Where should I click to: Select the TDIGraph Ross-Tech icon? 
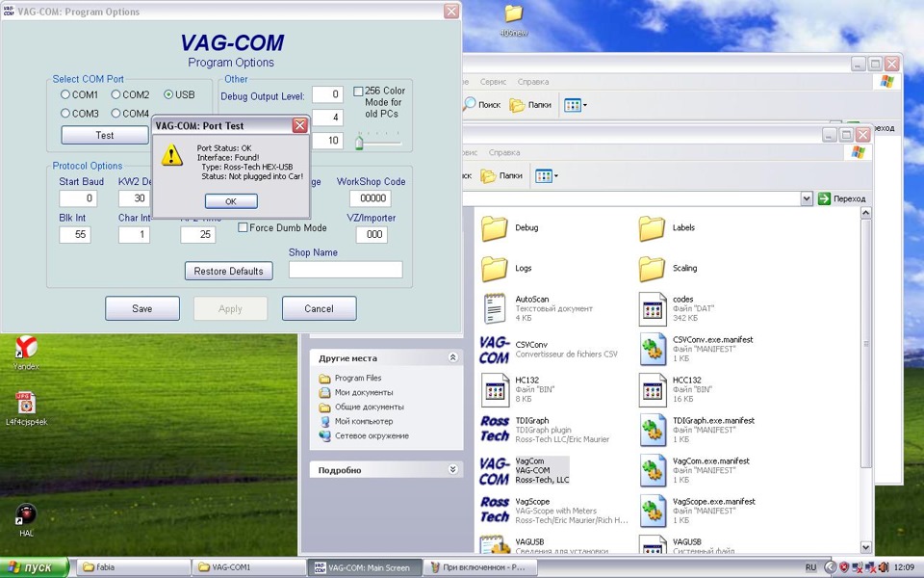(x=494, y=429)
